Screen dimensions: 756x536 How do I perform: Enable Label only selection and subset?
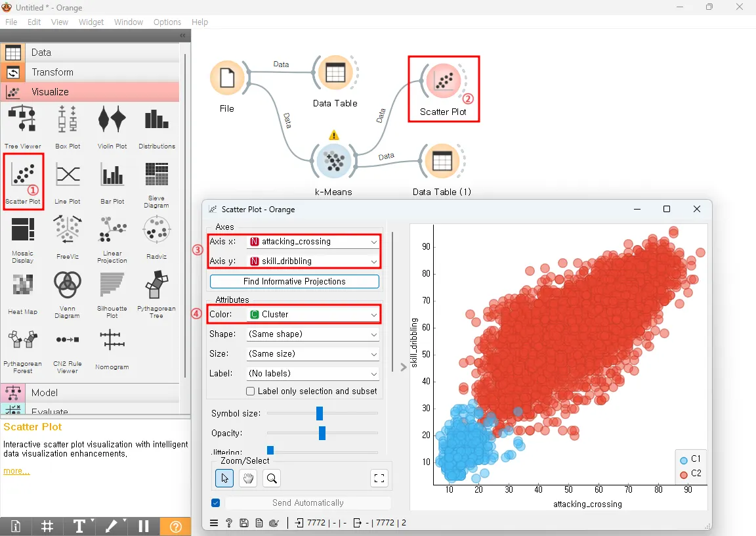tap(250, 391)
